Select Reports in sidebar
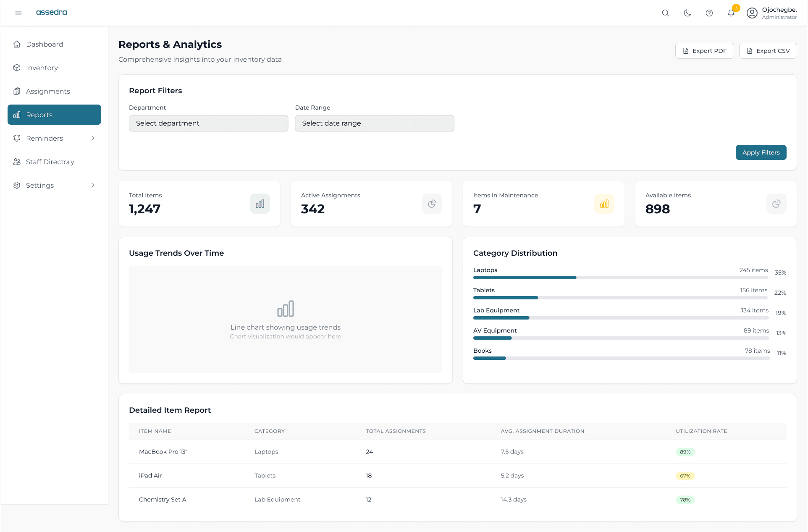This screenshot has width=808, height=532. (x=54, y=115)
